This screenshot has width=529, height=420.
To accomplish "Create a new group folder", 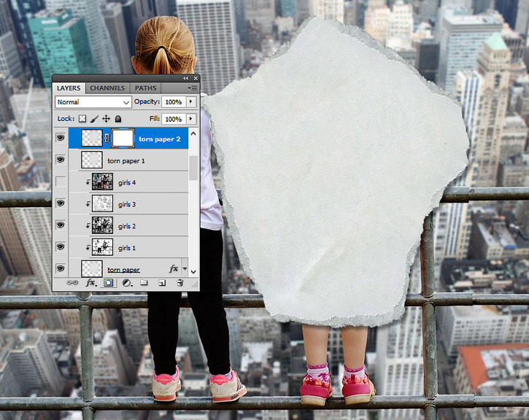I will pyautogui.click(x=144, y=282).
